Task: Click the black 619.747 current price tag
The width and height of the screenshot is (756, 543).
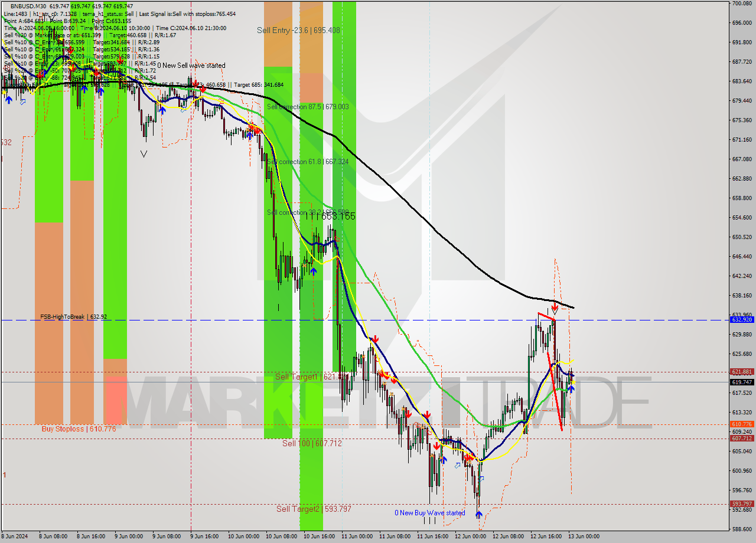Action: pos(742,382)
